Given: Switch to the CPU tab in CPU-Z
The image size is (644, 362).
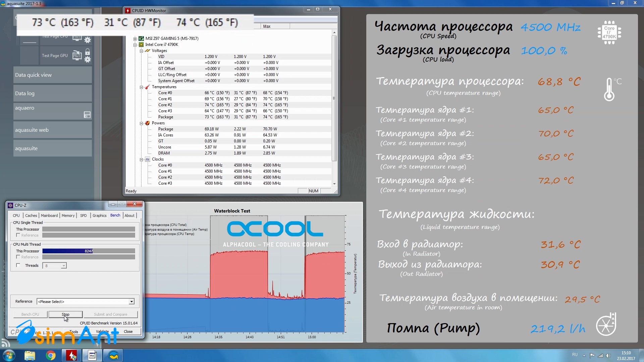Looking at the screenshot, I should (x=16, y=216).
